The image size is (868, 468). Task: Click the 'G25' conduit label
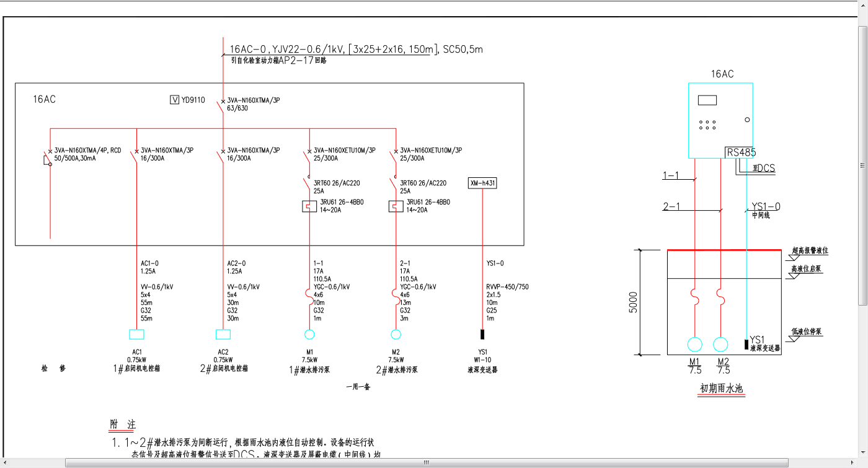492,311
